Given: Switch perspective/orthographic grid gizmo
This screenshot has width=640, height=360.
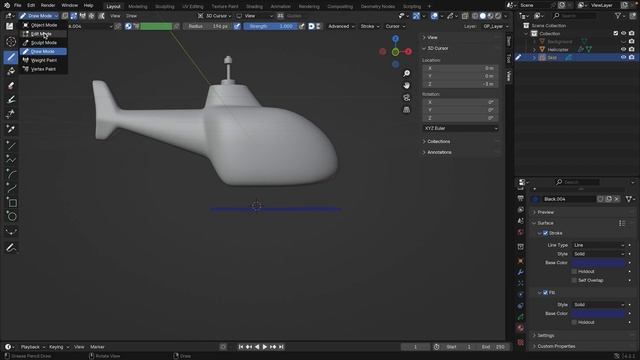Looking at the screenshot, I should [x=407, y=109].
